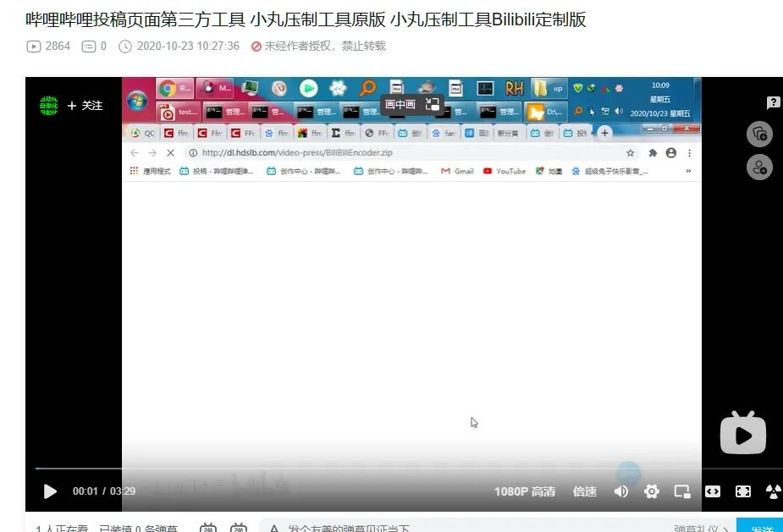Open player settings gear icon
Viewport: 783px width, 532px height.
click(x=651, y=491)
